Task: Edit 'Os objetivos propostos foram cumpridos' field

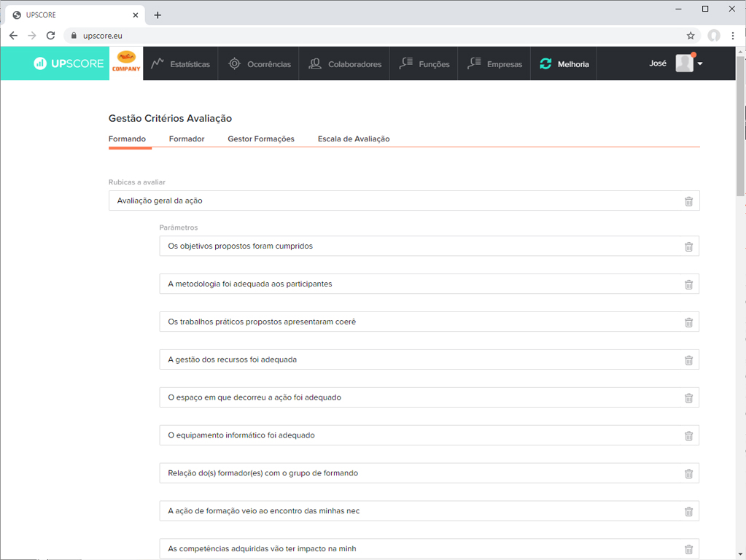Action: pyautogui.click(x=429, y=246)
